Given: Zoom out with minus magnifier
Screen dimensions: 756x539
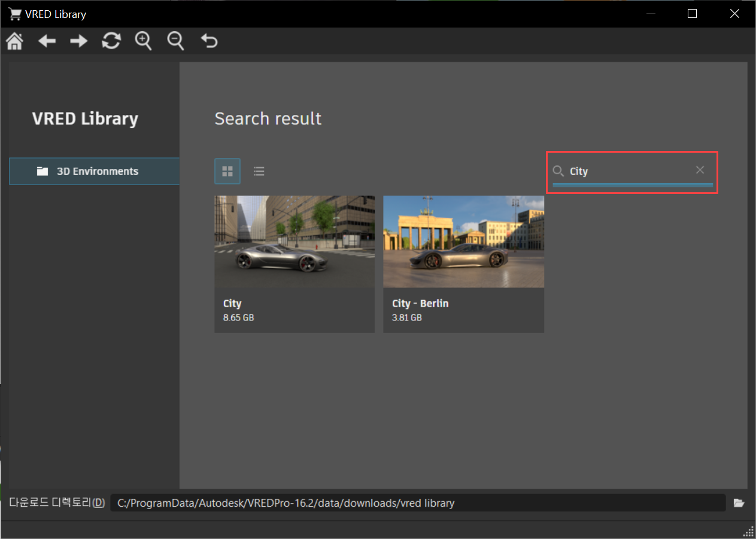Looking at the screenshot, I should tap(175, 41).
